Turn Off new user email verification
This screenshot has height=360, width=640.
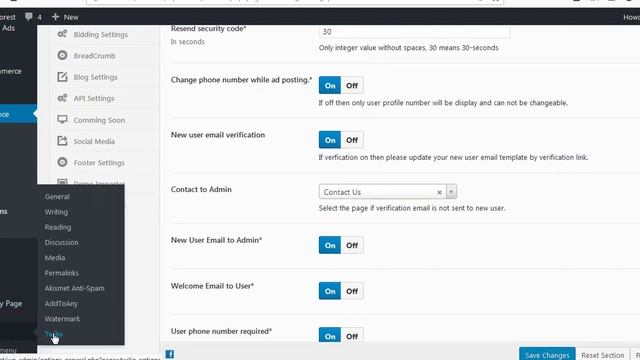point(352,140)
